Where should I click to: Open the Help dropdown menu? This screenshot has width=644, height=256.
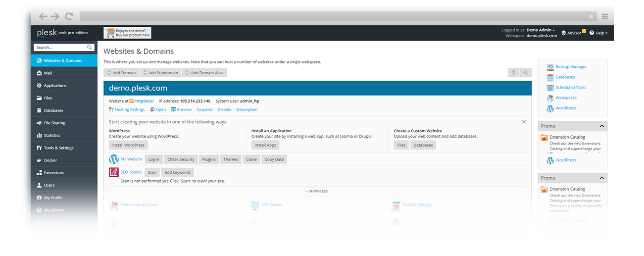tap(598, 33)
